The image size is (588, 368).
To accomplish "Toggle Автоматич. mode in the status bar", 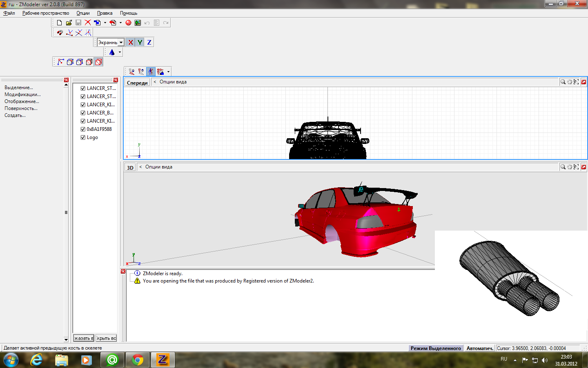I will point(480,348).
